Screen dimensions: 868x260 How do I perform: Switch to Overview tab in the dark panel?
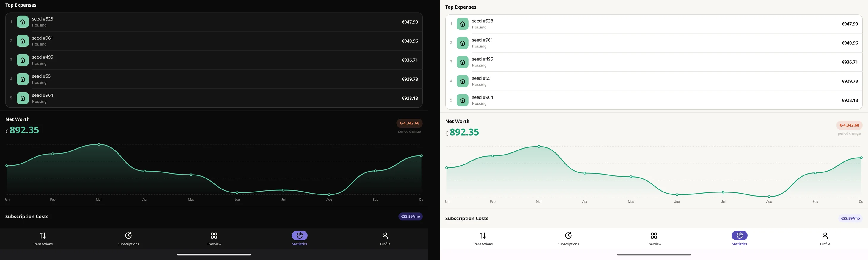214,239
